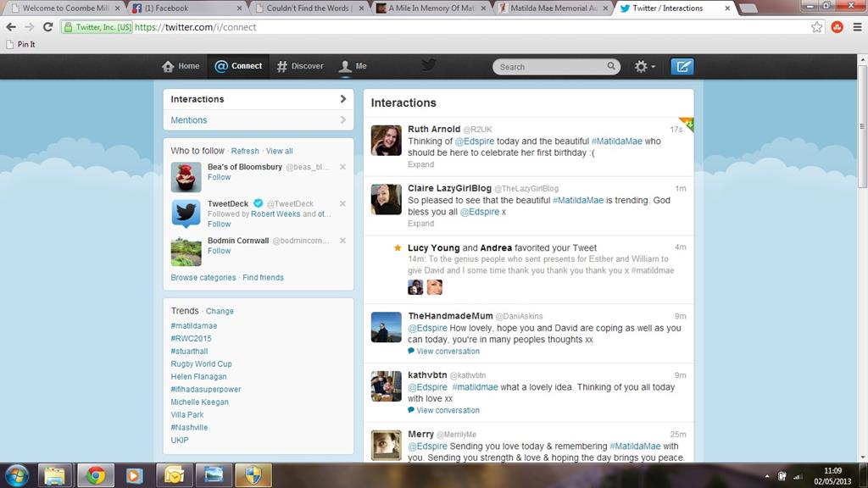Open TweetDeck avatar image

click(x=186, y=213)
